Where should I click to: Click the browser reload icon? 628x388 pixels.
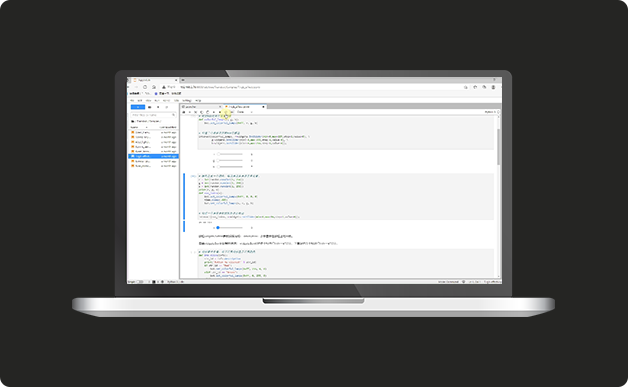145,87
